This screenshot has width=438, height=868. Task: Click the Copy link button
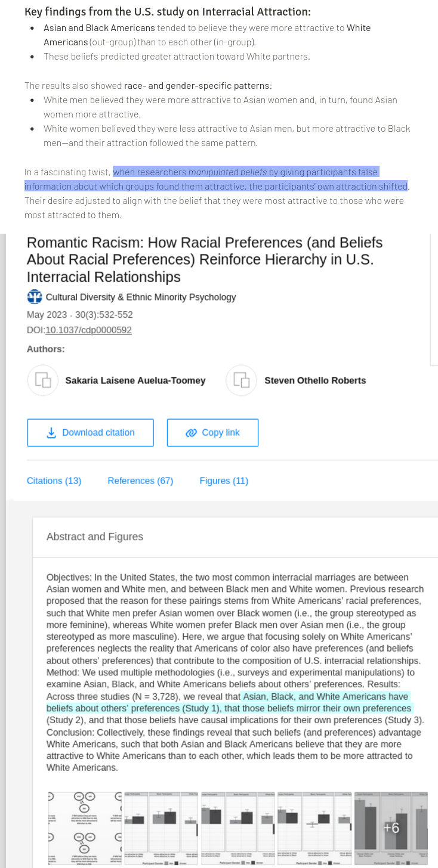[212, 433]
